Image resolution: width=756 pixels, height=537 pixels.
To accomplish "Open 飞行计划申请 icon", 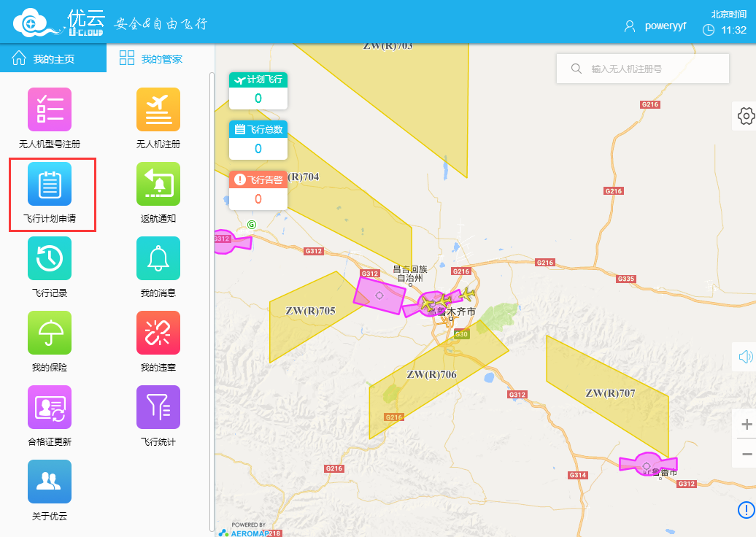I will click(50, 184).
